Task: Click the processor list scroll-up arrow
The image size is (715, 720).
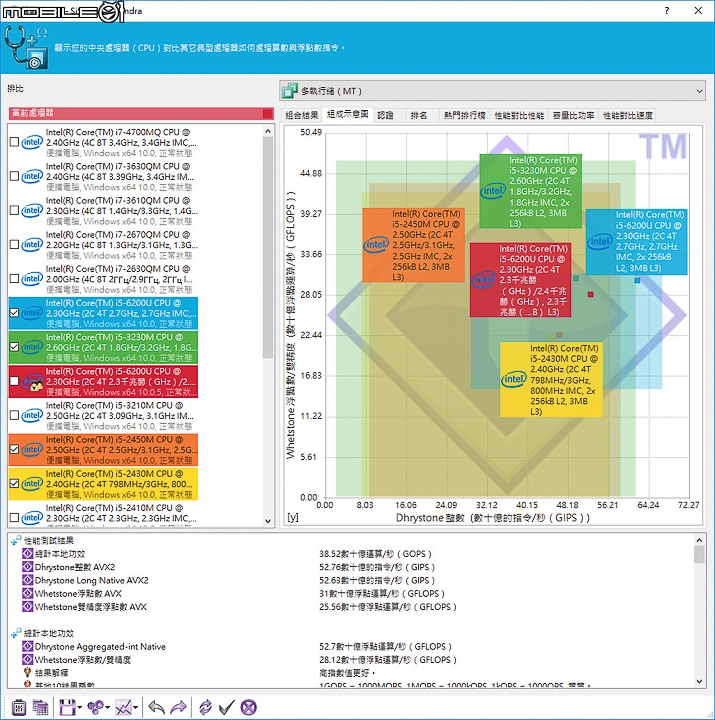Action: click(x=268, y=131)
